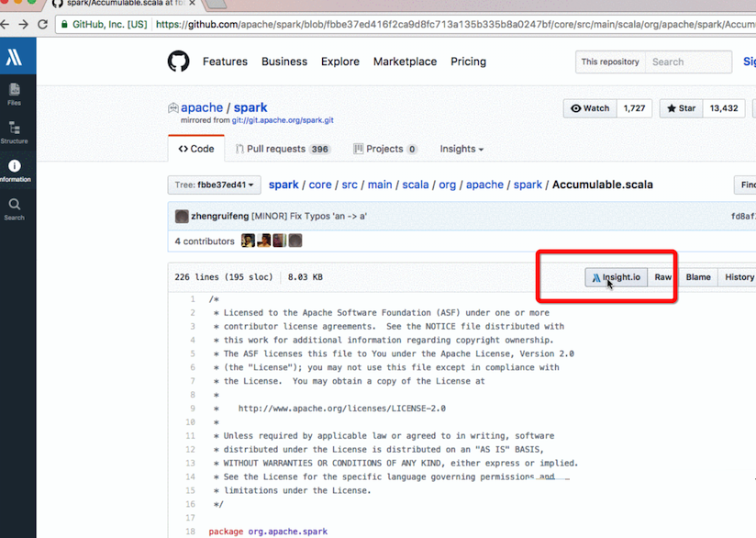Click the first contributor avatar

pos(248,241)
